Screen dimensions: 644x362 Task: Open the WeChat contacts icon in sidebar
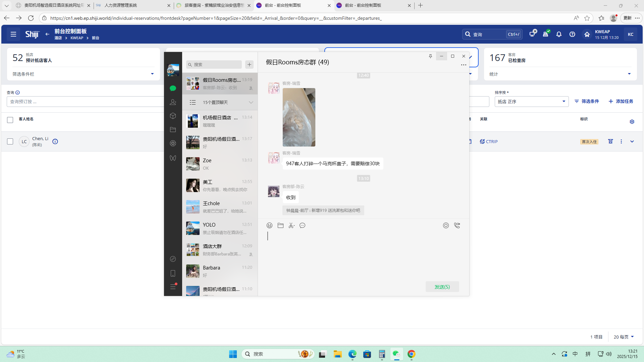(173, 102)
